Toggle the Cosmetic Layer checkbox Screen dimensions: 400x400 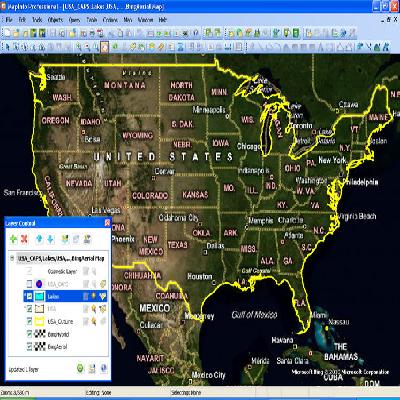click(29, 271)
